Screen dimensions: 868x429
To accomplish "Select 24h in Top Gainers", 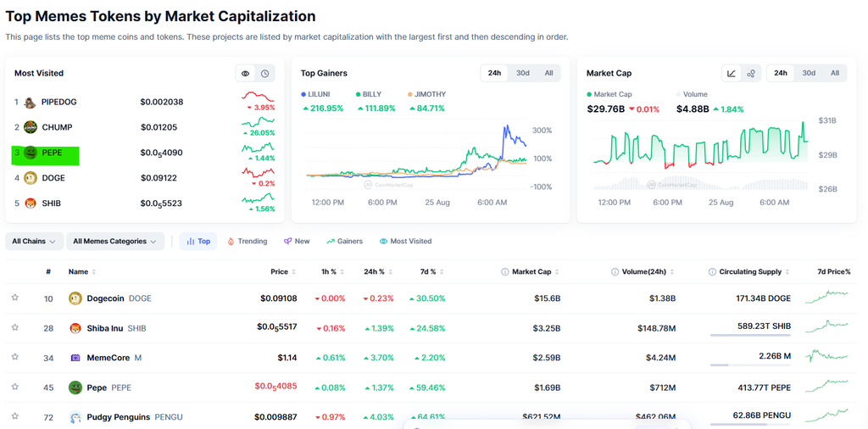I will coord(494,73).
